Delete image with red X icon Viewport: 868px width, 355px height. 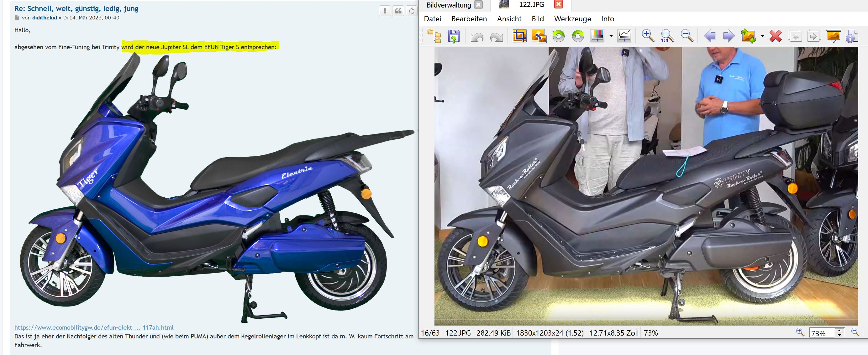[775, 36]
